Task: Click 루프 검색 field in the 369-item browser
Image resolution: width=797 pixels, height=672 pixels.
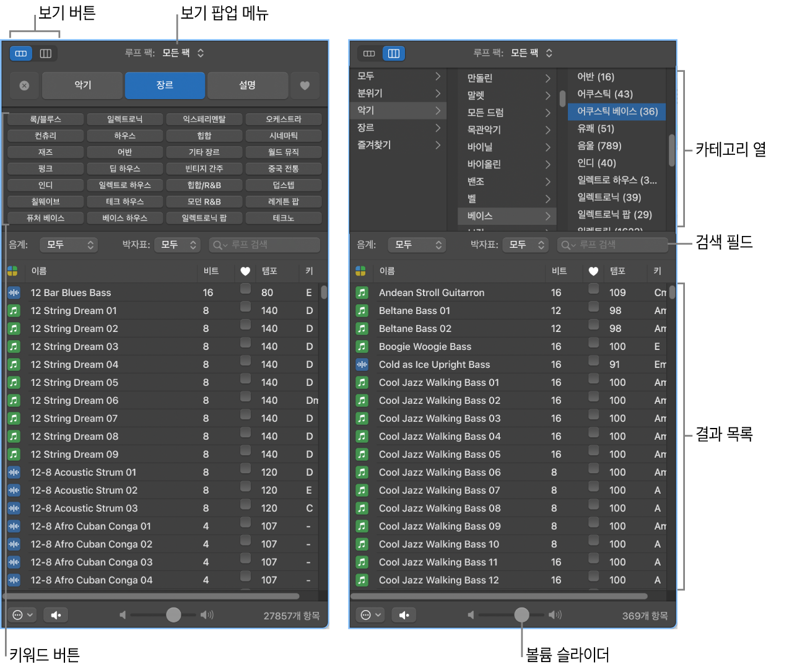Action: [612, 245]
